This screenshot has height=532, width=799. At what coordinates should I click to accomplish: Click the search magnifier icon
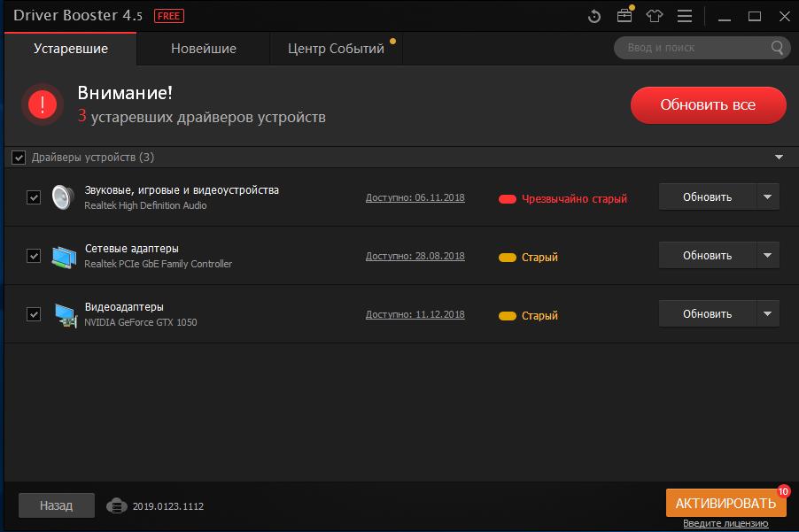(777, 48)
